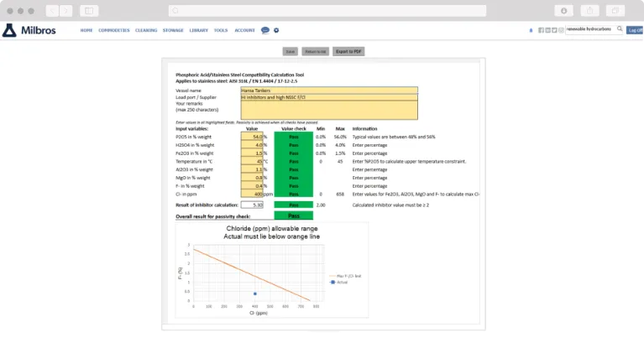Click the 'Input variables:' heading
644x353 pixels.
191,129
